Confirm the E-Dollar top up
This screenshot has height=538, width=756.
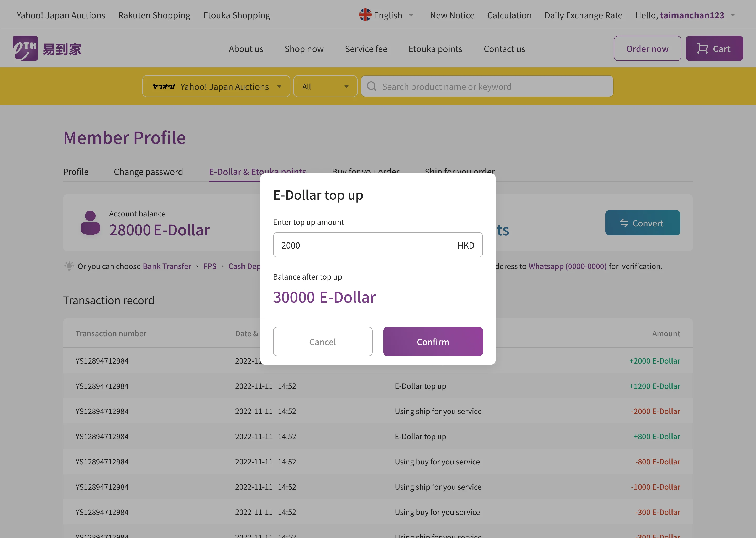click(x=433, y=342)
